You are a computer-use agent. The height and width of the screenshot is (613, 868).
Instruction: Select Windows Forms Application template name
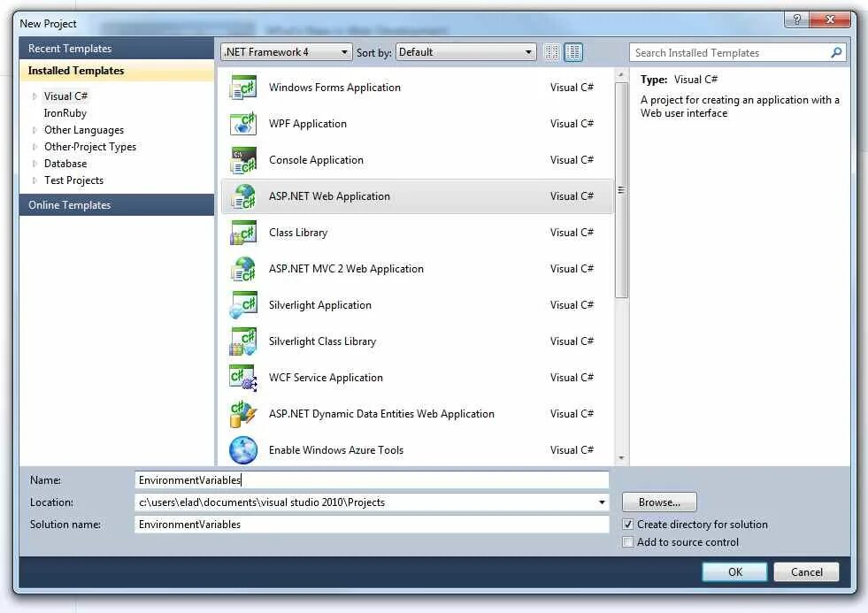pyautogui.click(x=334, y=88)
